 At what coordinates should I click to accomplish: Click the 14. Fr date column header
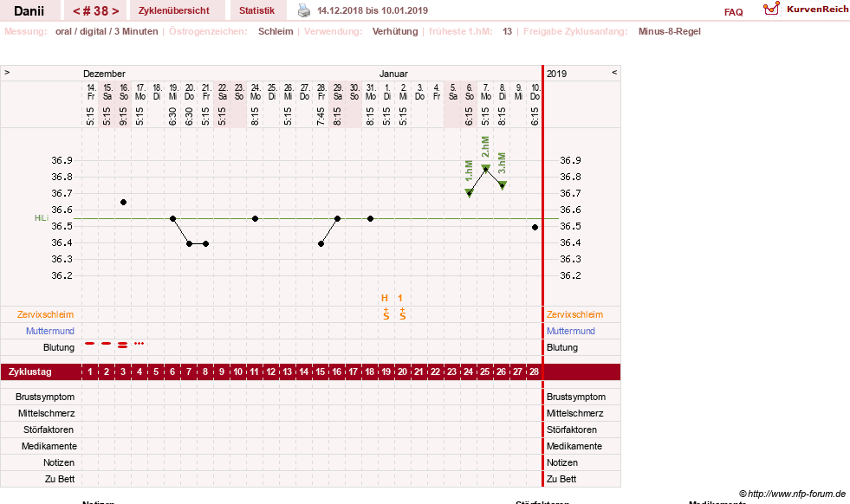(90, 92)
